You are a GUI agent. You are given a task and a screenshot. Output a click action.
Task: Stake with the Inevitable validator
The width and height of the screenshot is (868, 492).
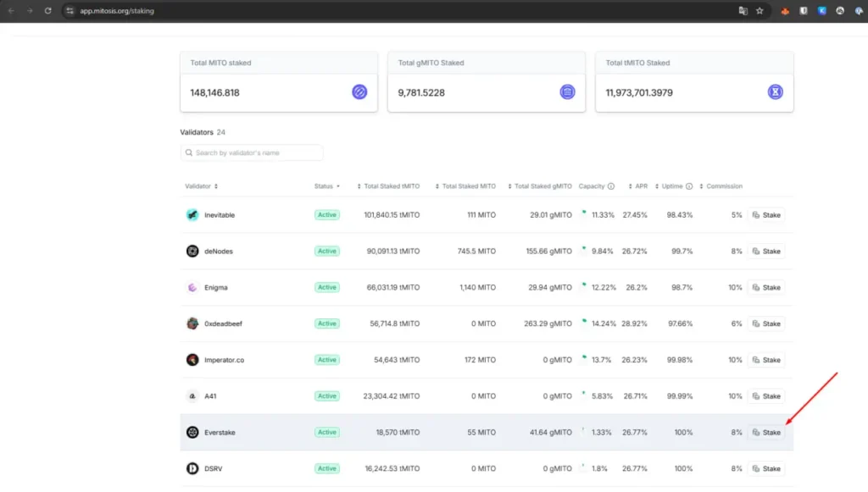(x=766, y=215)
